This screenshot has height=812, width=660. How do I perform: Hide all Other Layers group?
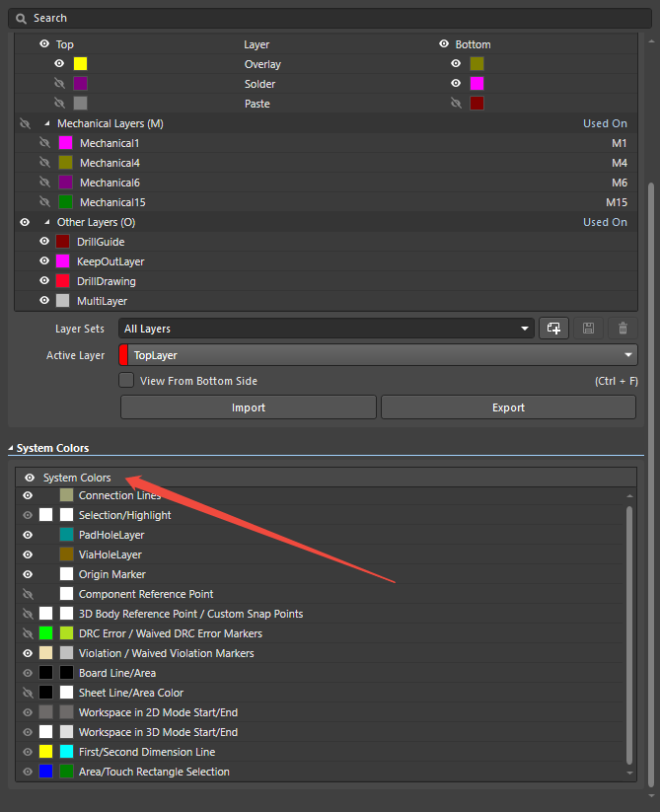pos(25,222)
